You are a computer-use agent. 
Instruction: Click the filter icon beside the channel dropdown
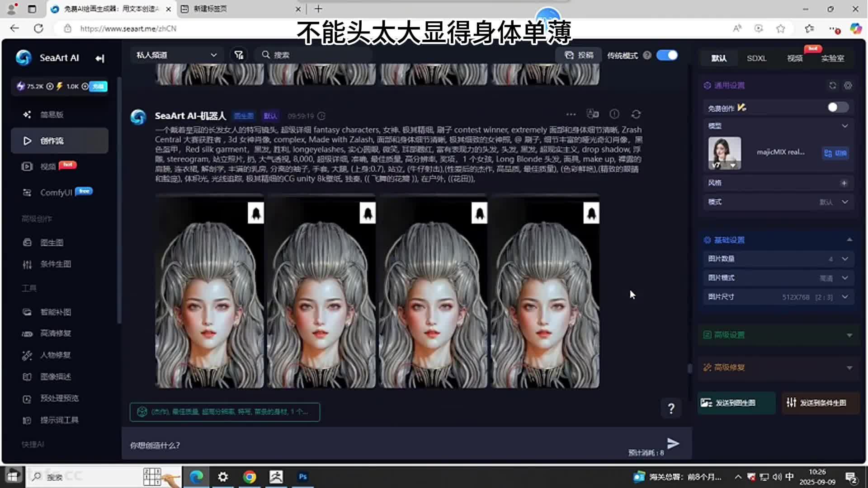(239, 55)
